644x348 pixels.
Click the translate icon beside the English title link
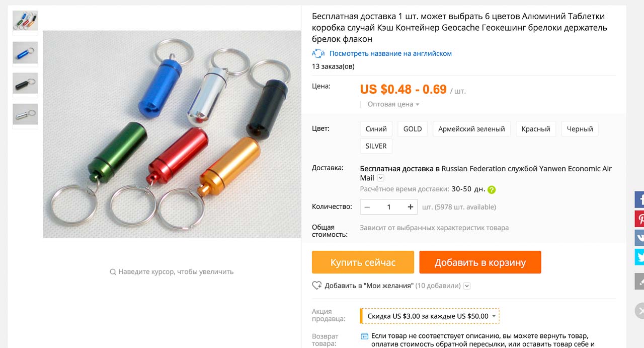click(x=318, y=53)
